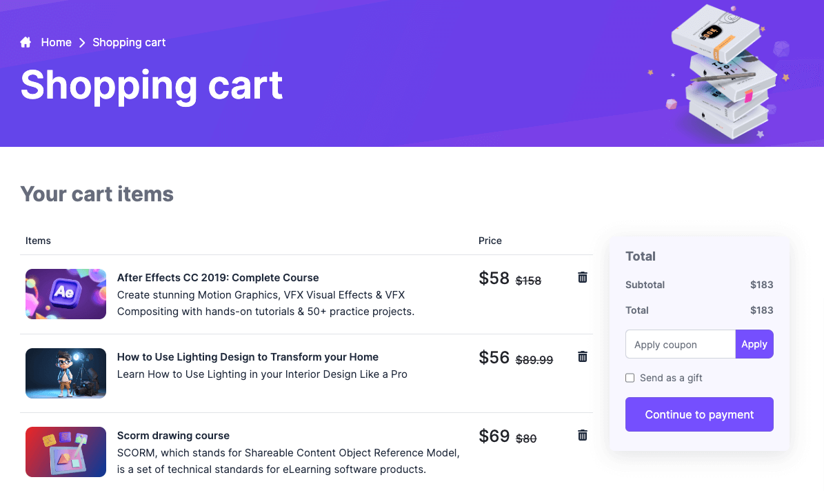
Task: Open the Lighting Design course thumbnail
Action: [x=66, y=373]
